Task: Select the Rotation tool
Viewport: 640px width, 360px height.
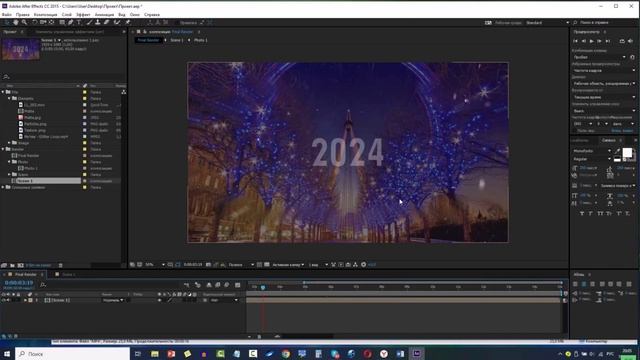Action: 34,22
